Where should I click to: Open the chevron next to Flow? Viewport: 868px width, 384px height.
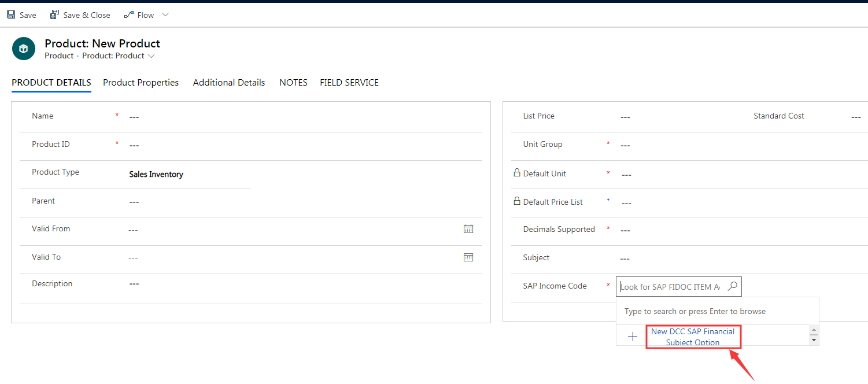click(165, 14)
